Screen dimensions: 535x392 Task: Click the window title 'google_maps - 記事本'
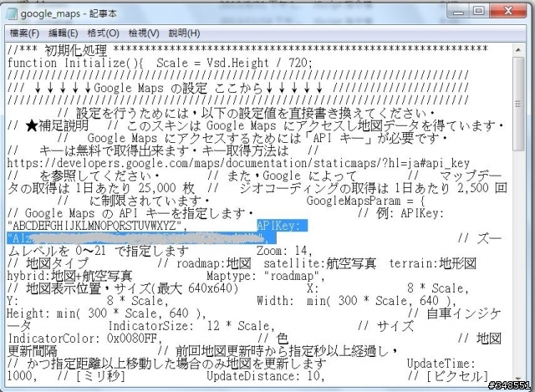69,13
